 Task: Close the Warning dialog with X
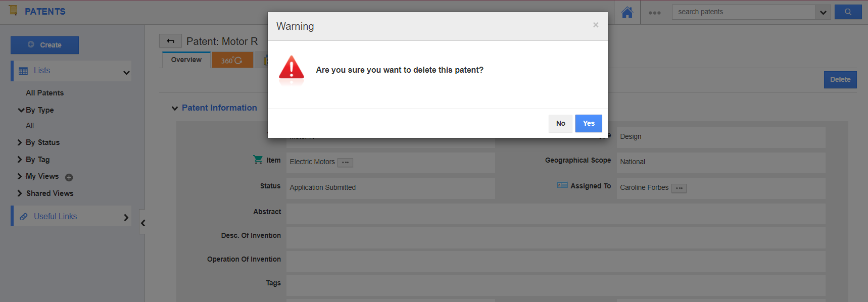coord(596,25)
